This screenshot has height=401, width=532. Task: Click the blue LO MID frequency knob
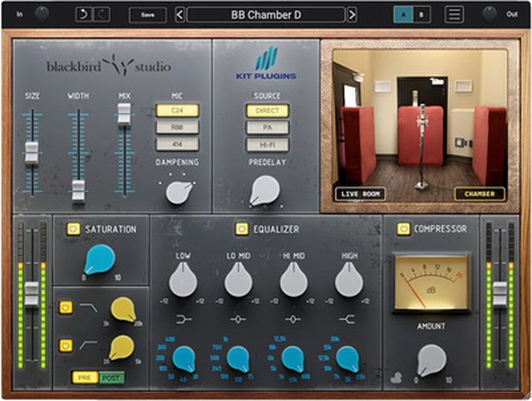(x=239, y=359)
